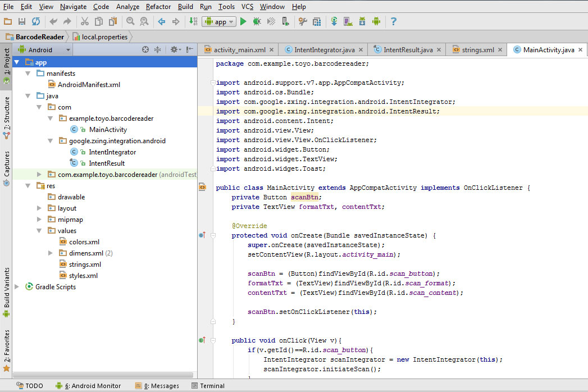The height and width of the screenshot is (392, 588).
Task: Run the app using the green Run button
Action: (243, 21)
